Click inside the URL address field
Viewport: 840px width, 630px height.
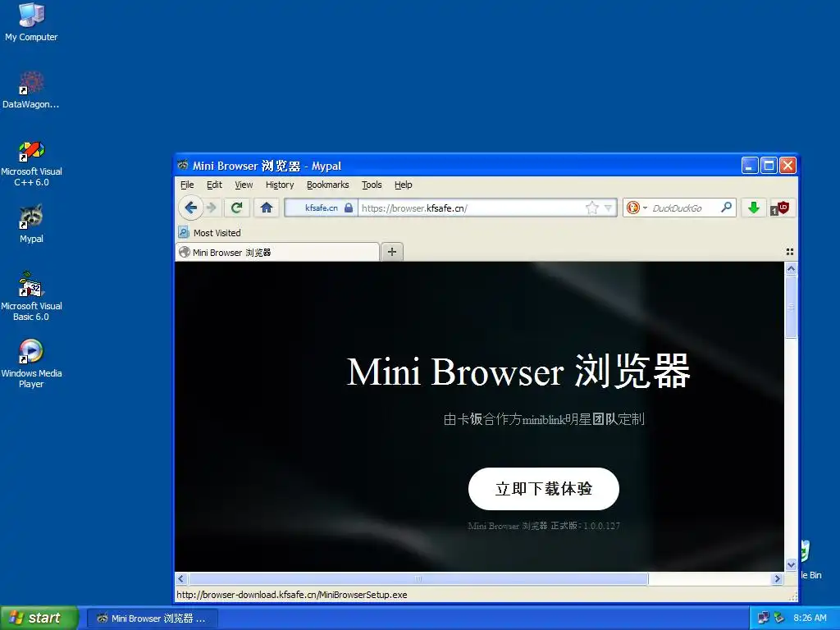pos(472,208)
